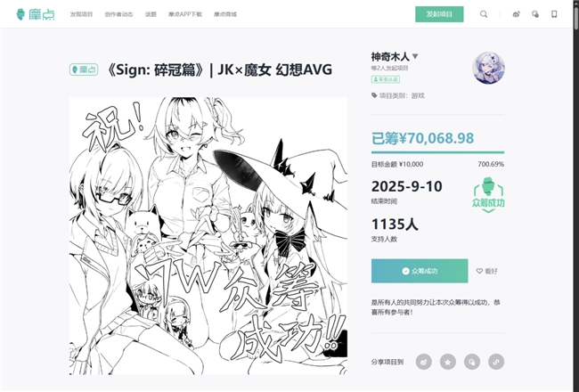
Task: Share project to QQ Zone star icon
Action: [x=447, y=362]
